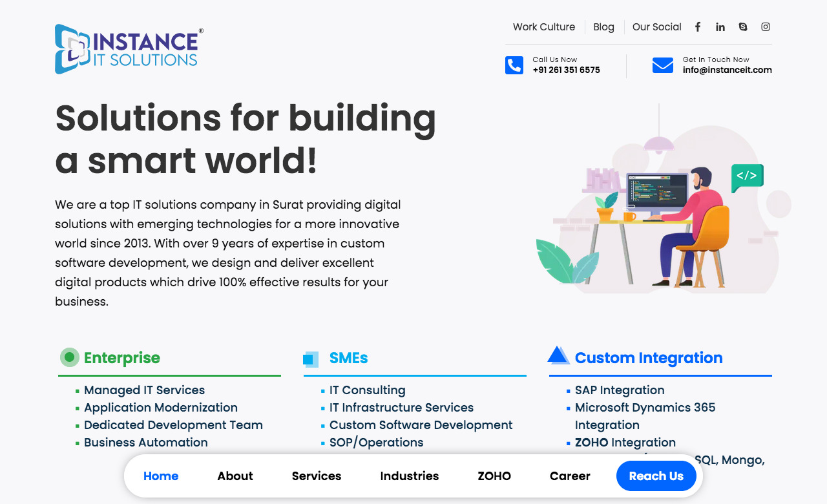Click the blue email envelope icon
Image resolution: width=827 pixels, height=504 pixels.
(x=663, y=65)
